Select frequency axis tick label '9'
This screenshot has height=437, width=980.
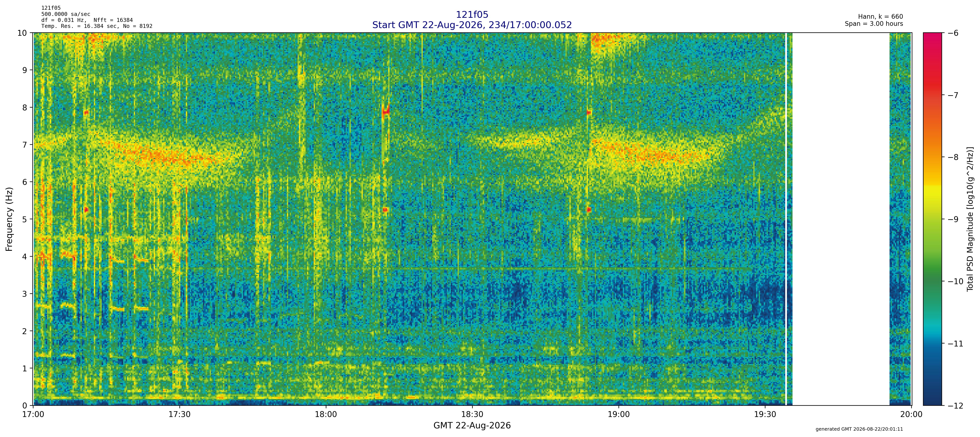25,70
